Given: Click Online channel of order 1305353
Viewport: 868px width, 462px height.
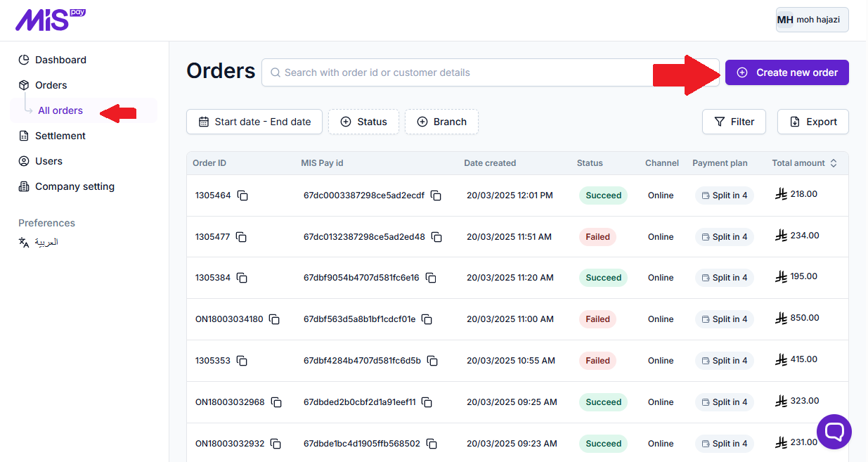Looking at the screenshot, I should tap(661, 361).
